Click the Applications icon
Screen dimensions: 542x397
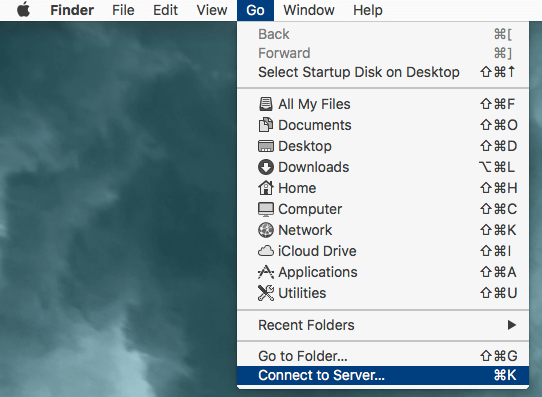point(265,272)
